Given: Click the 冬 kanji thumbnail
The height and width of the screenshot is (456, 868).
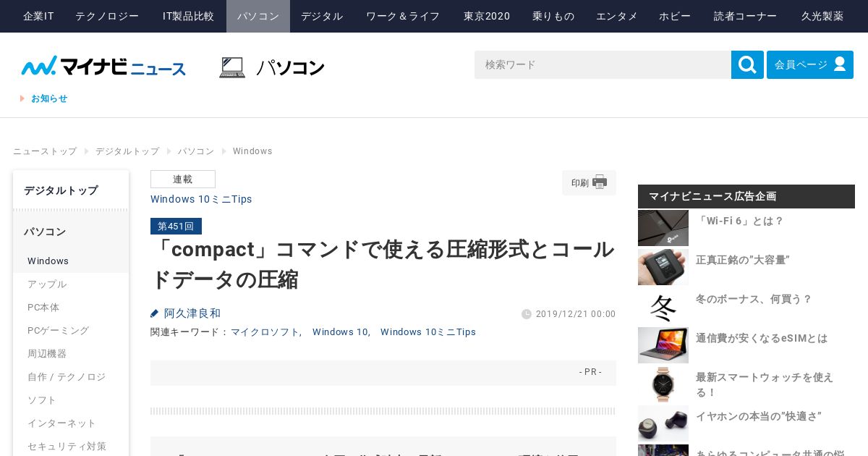Looking at the screenshot, I should [x=663, y=306].
